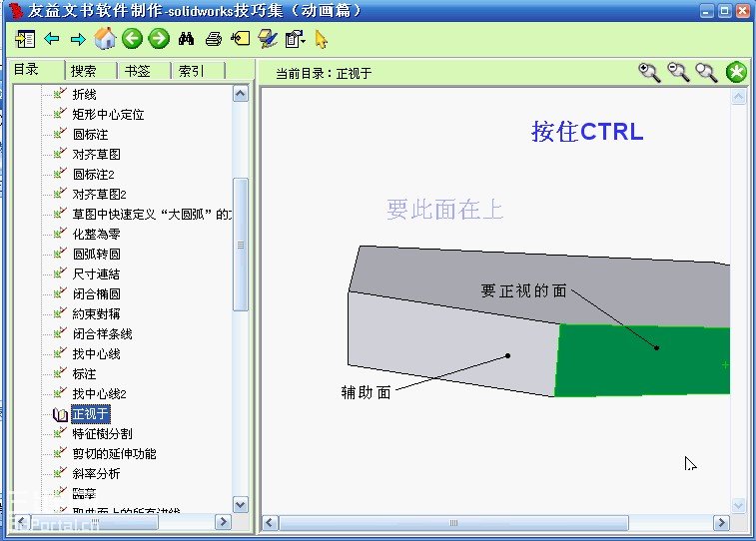Open search with the binoculars icon
This screenshot has width=756, height=541.
coord(186,39)
